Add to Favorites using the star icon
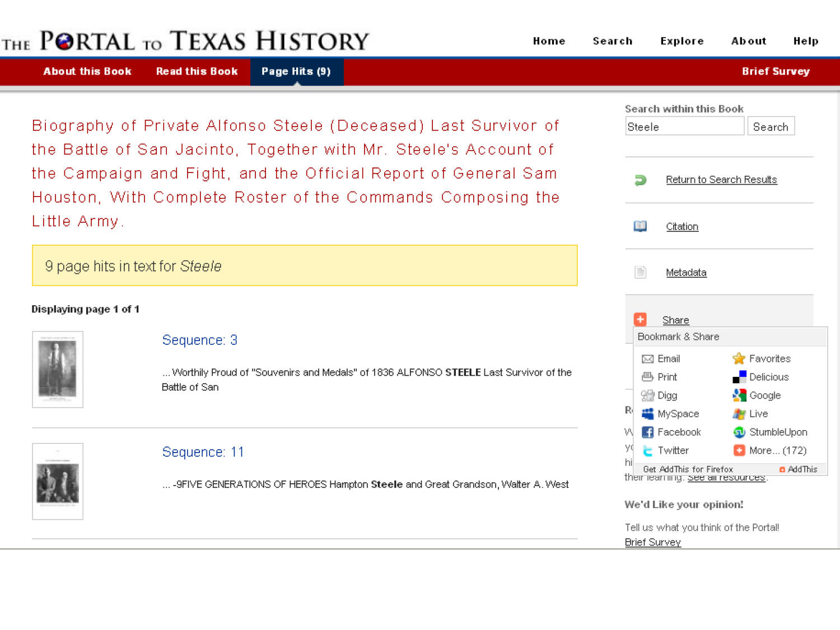This screenshot has width=840, height=630. [739, 358]
